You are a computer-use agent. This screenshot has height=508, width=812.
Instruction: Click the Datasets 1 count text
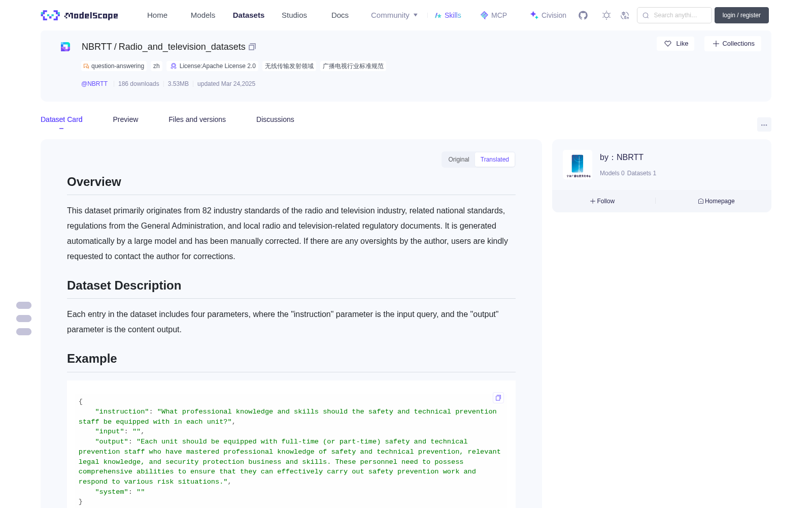(641, 173)
